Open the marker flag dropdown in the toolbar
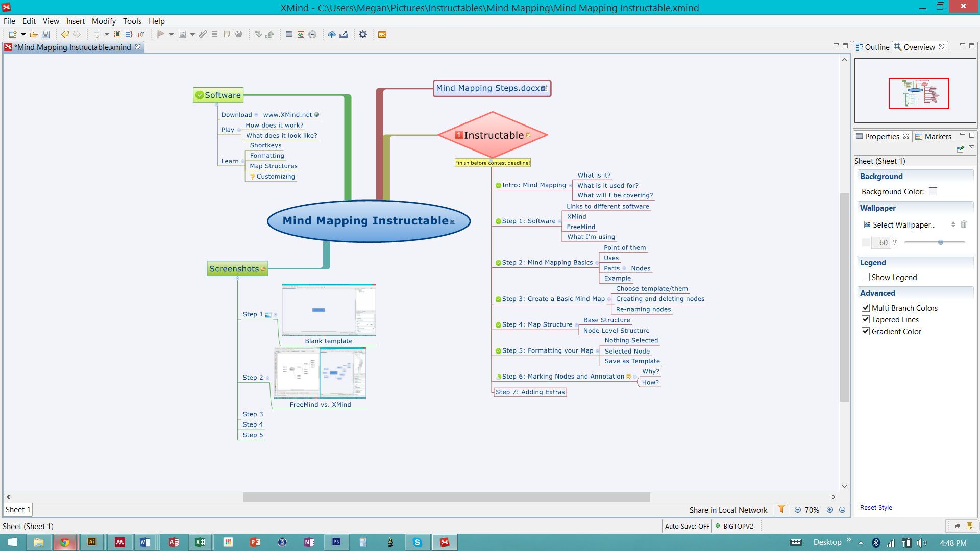Image resolution: width=980 pixels, height=551 pixels. pyautogui.click(x=171, y=34)
